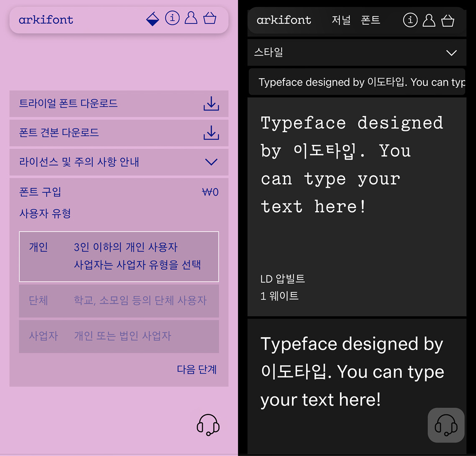Open the 스타일 dropdown
476x456 pixels.
click(357, 52)
